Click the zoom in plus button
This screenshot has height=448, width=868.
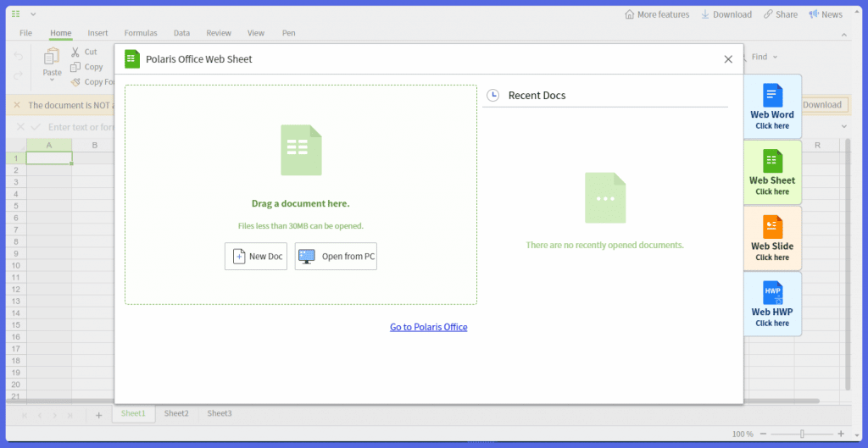pyautogui.click(x=841, y=434)
